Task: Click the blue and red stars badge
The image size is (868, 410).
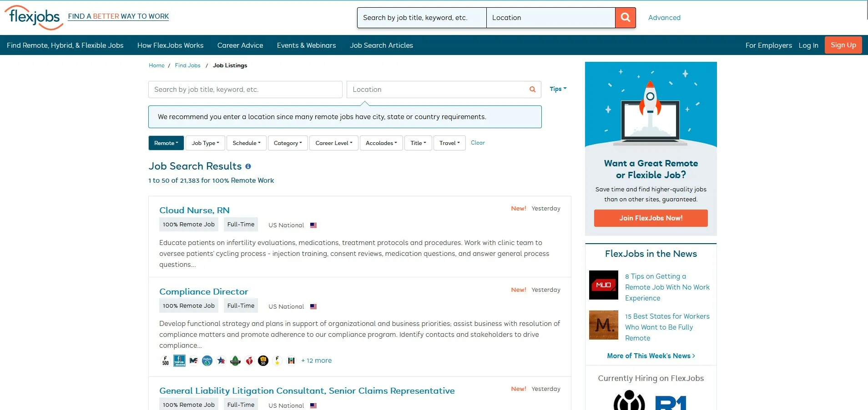Action: click(221, 361)
